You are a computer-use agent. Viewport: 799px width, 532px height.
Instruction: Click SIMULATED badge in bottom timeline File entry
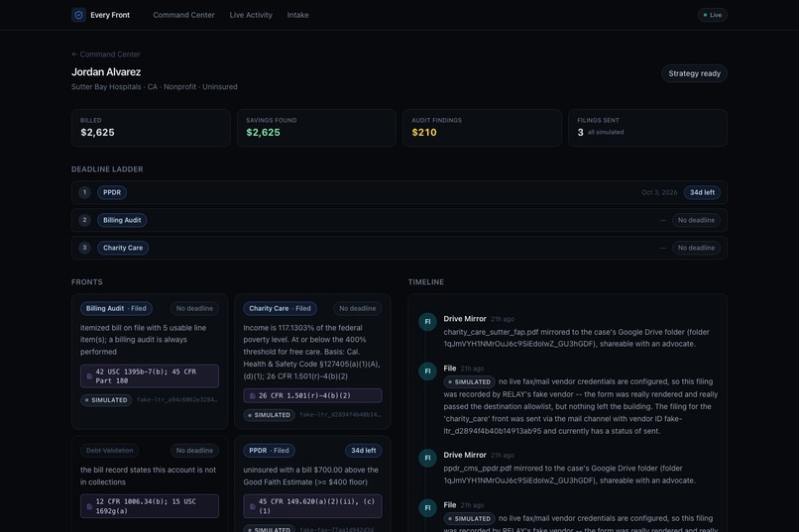469,519
